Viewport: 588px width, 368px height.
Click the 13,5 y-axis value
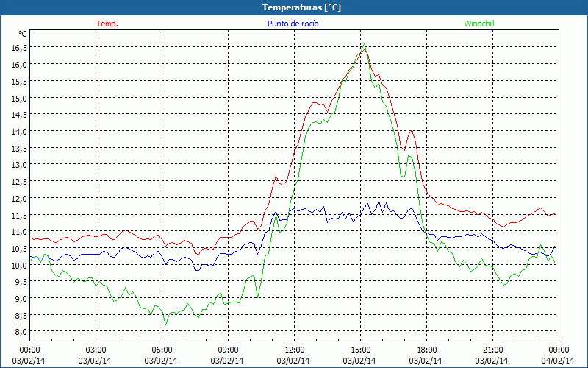click(20, 148)
